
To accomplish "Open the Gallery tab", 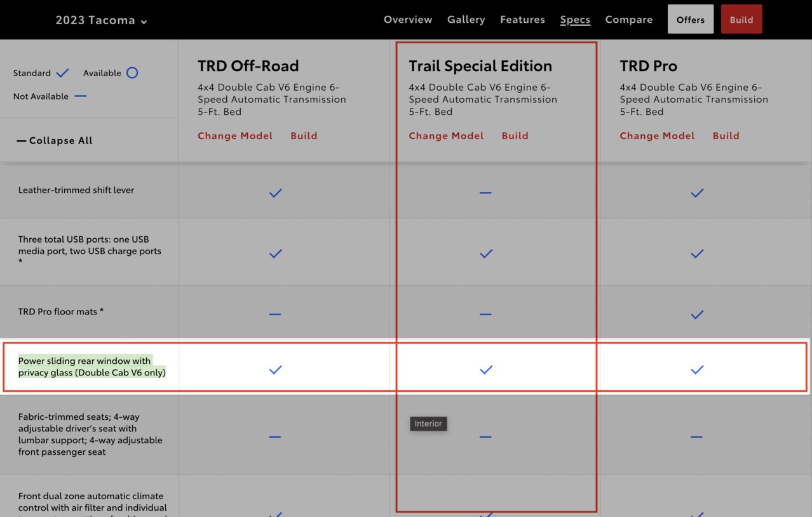I will point(466,20).
